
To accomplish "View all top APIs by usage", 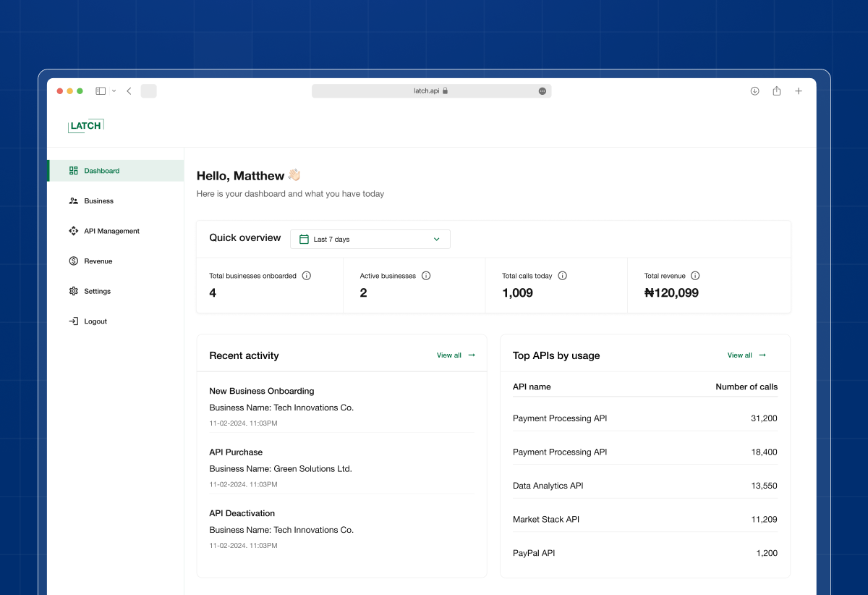I will [746, 355].
